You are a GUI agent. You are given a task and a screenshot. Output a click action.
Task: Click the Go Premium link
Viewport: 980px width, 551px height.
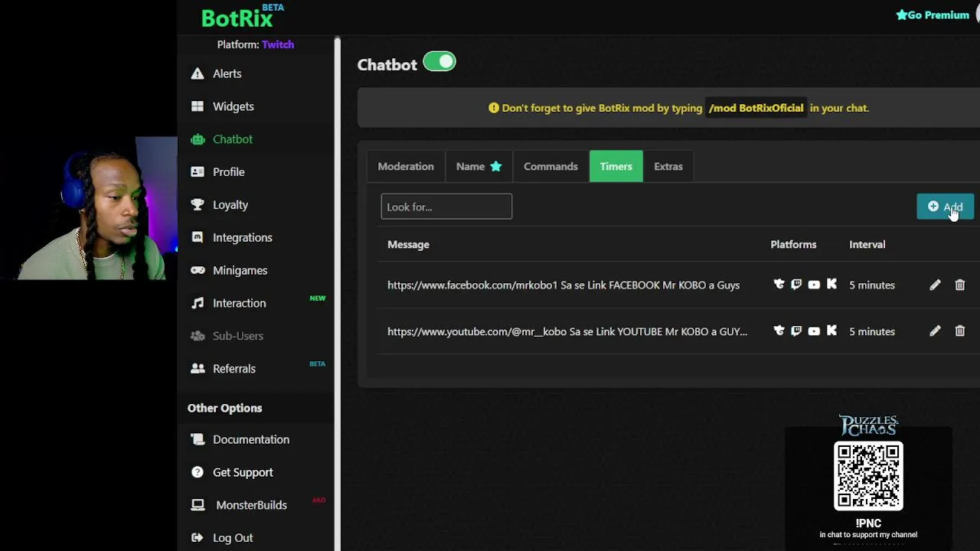click(x=933, y=15)
